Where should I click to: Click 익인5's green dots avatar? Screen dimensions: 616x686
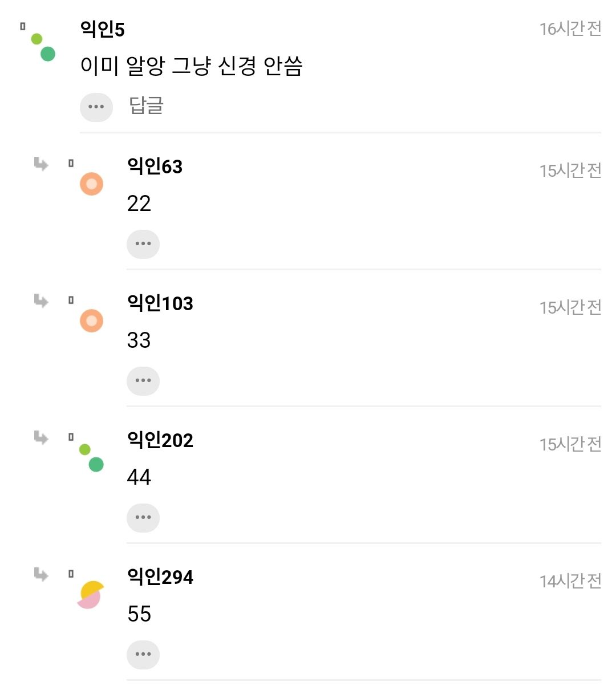[x=42, y=47]
